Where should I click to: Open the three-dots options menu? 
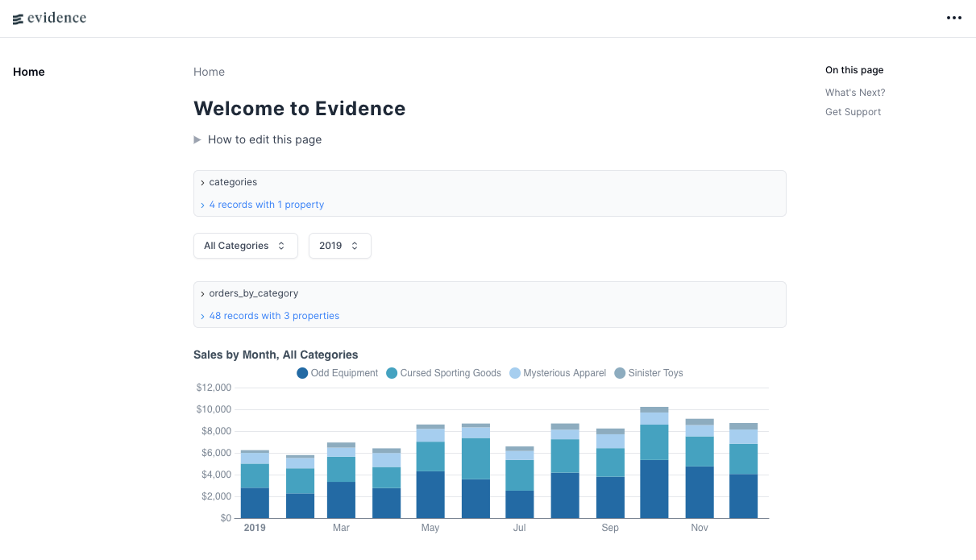point(954,18)
